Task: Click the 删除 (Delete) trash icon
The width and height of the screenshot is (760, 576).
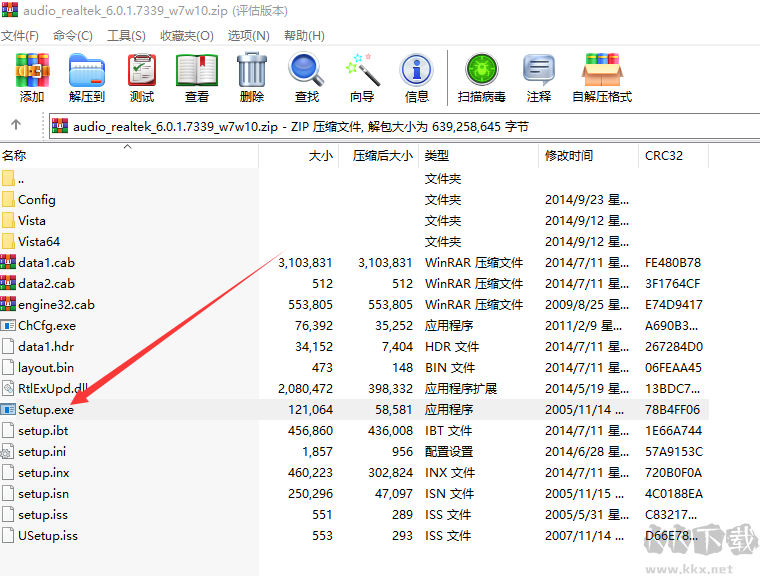Action: [252, 70]
